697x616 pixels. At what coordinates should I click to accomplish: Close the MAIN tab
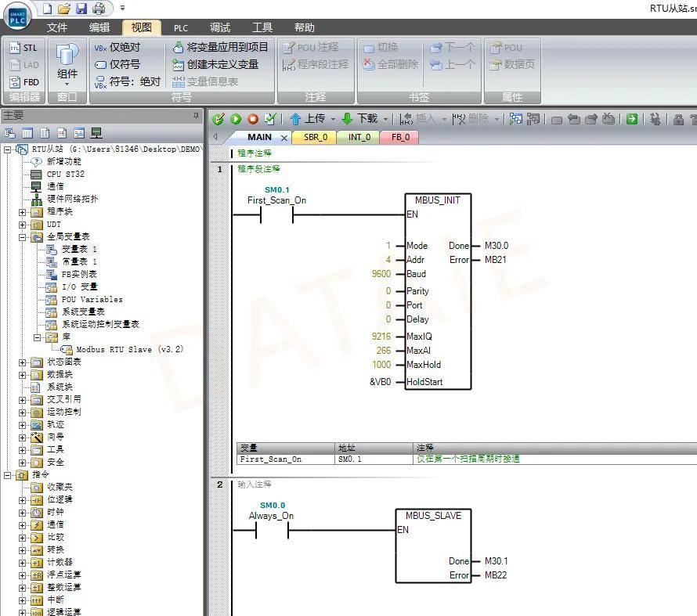284,138
